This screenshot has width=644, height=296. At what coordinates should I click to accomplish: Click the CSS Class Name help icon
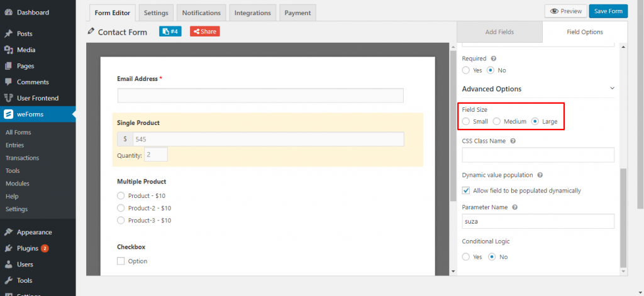pos(513,141)
